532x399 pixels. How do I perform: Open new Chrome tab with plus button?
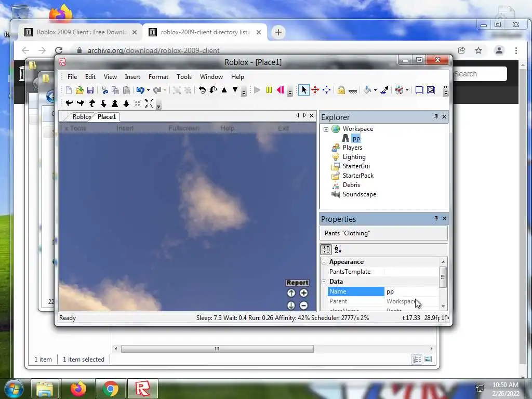coord(278,32)
